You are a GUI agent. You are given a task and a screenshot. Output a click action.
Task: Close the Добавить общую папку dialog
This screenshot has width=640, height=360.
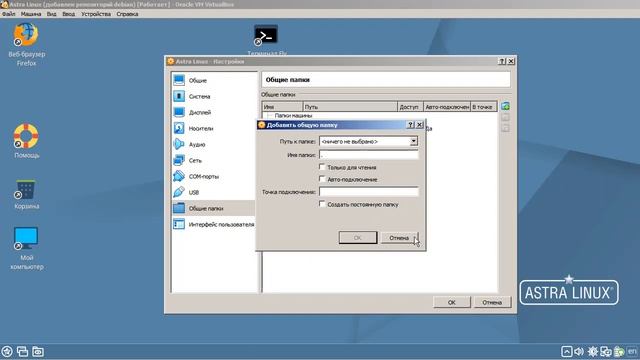(x=420, y=125)
